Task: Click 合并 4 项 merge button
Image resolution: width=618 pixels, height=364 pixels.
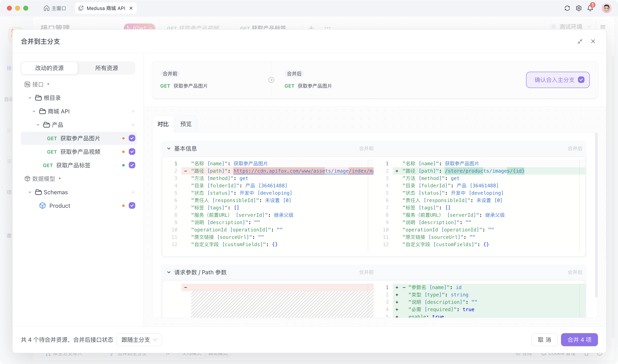Action: point(579,339)
